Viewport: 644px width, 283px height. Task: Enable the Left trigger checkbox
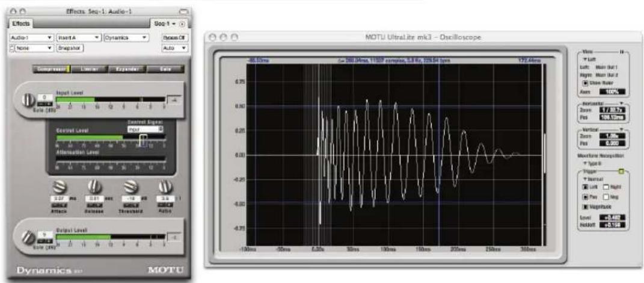tap(586, 187)
